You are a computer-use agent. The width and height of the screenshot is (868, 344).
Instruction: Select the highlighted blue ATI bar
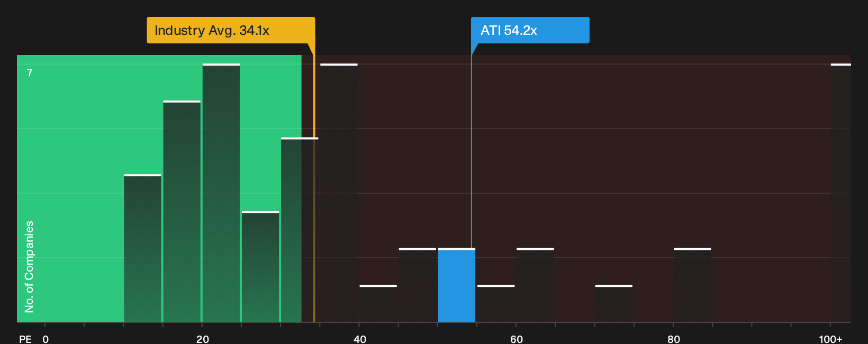457,285
